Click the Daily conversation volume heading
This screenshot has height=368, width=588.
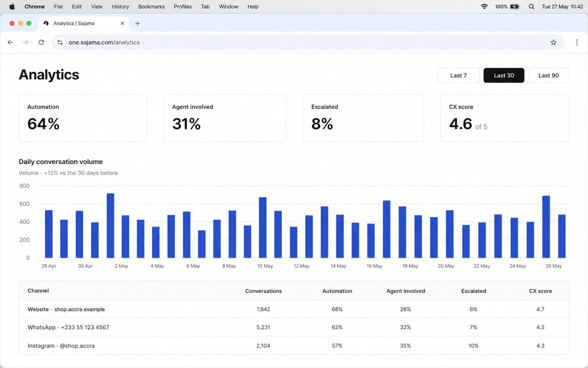(61, 162)
